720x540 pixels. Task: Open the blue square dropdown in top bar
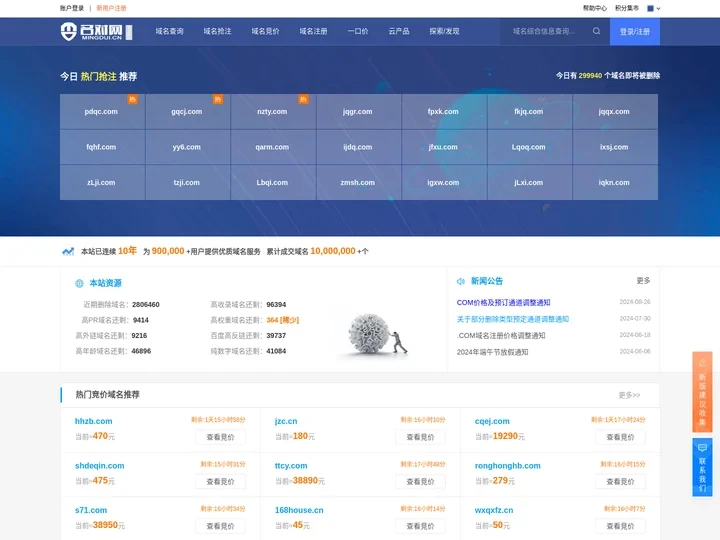click(653, 8)
